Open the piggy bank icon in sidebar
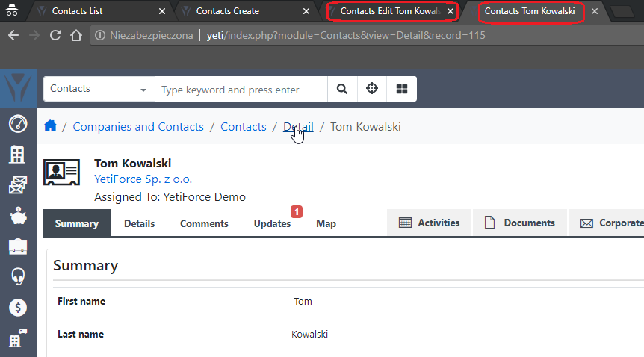The image size is (644, 357). click(x=18, y=216)
